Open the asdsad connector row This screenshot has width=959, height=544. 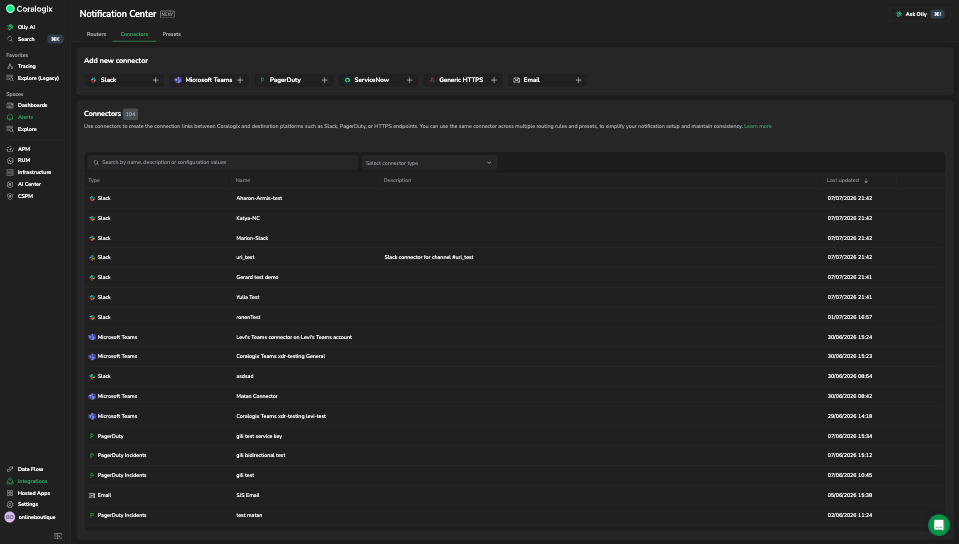515,376
